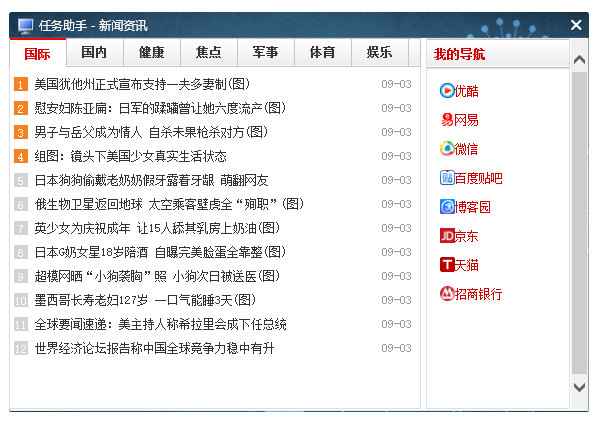Click the gray rank 12 badge
The width and height of the screenshot is (599, 421).
tap(21, 348)
